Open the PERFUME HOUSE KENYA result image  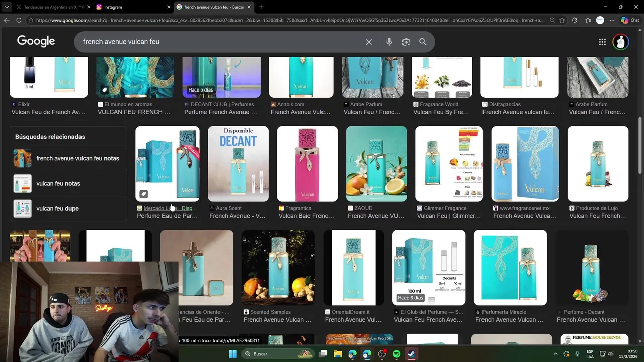(595, 339)
